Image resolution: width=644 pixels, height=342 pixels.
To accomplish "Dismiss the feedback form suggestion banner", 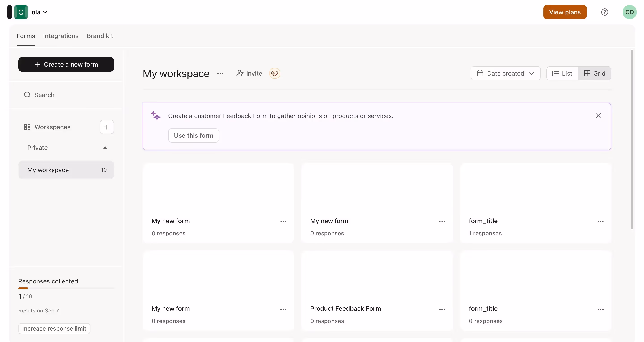I will 598,116.
